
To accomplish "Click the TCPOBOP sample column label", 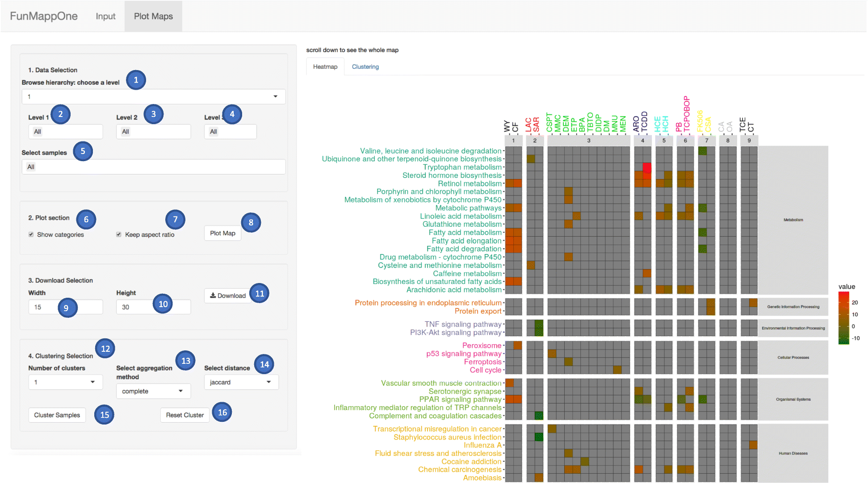I will 687,114.
